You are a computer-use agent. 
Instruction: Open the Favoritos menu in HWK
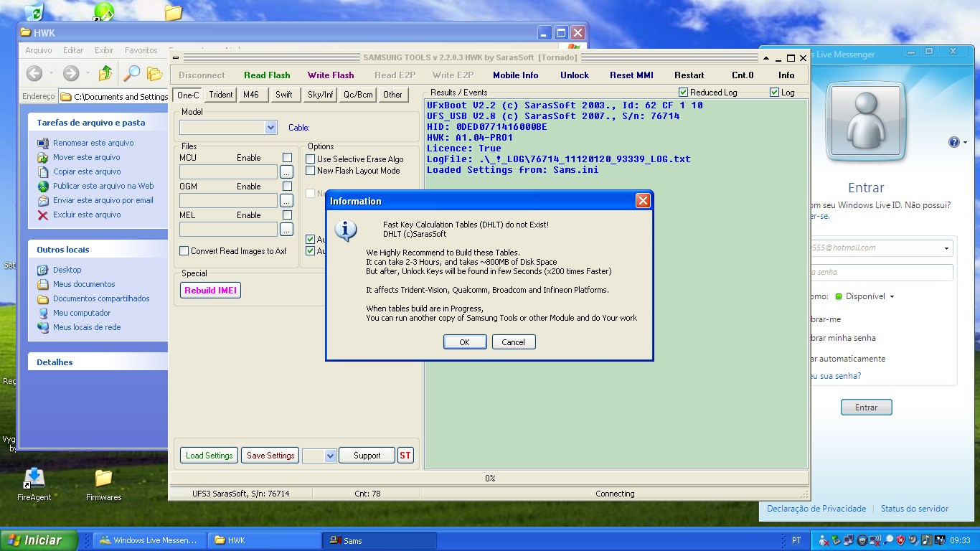pyautogui.click(x=141, y=50)
